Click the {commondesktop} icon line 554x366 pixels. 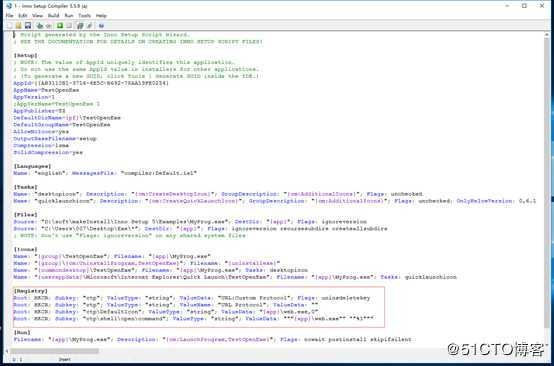tap(160, 270)
